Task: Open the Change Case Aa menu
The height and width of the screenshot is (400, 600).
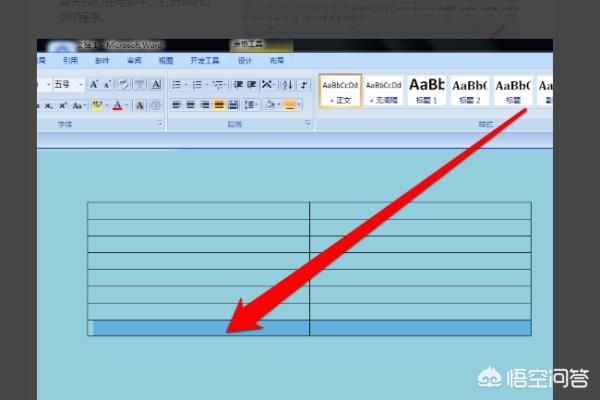Action: [x=78, y=106]
